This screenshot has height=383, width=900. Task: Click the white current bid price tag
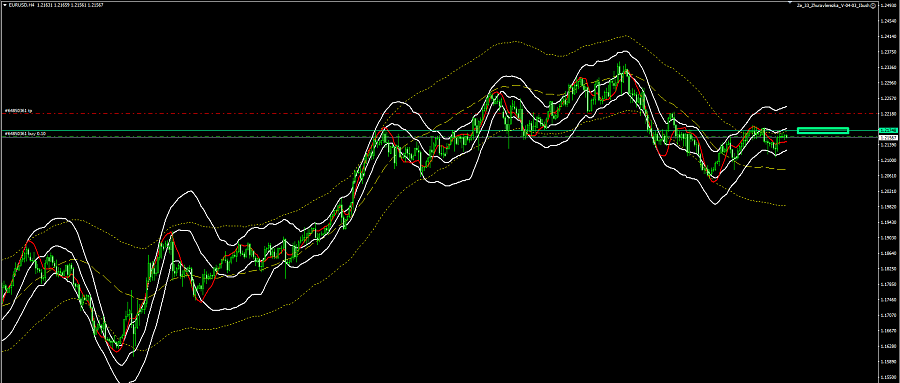pyautogui.click(x=889, y=138)
